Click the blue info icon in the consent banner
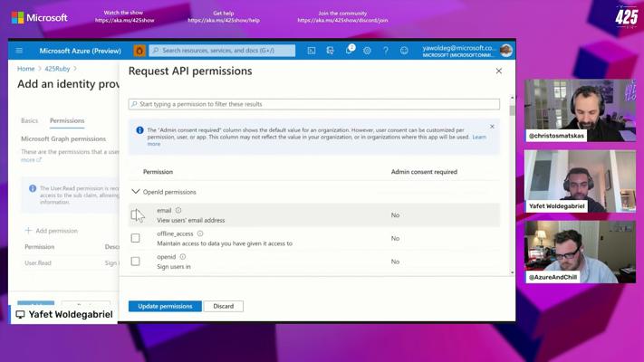Viewport: 644px width, 362px height. click(139, 130)
